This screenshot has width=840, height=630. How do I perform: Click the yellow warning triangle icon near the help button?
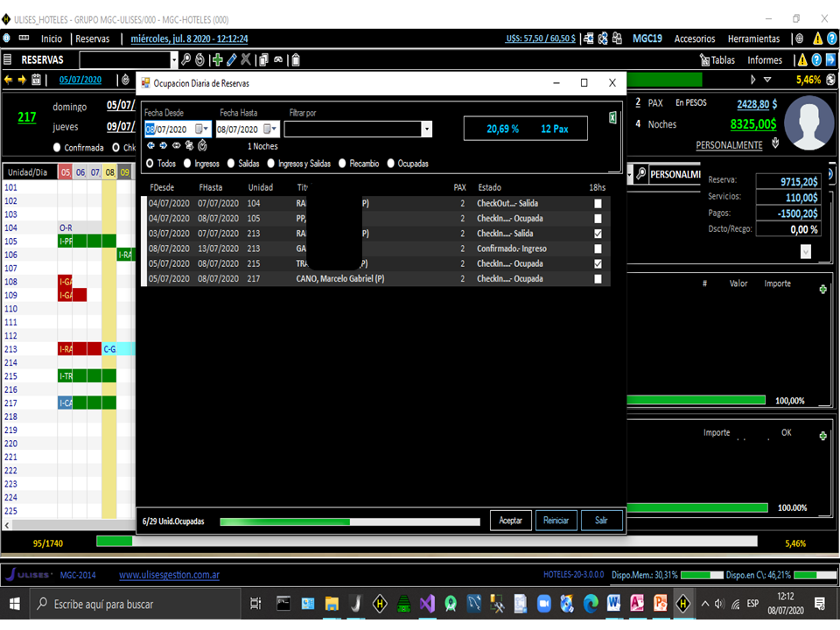pyautogui.click(x=804, y=60)
